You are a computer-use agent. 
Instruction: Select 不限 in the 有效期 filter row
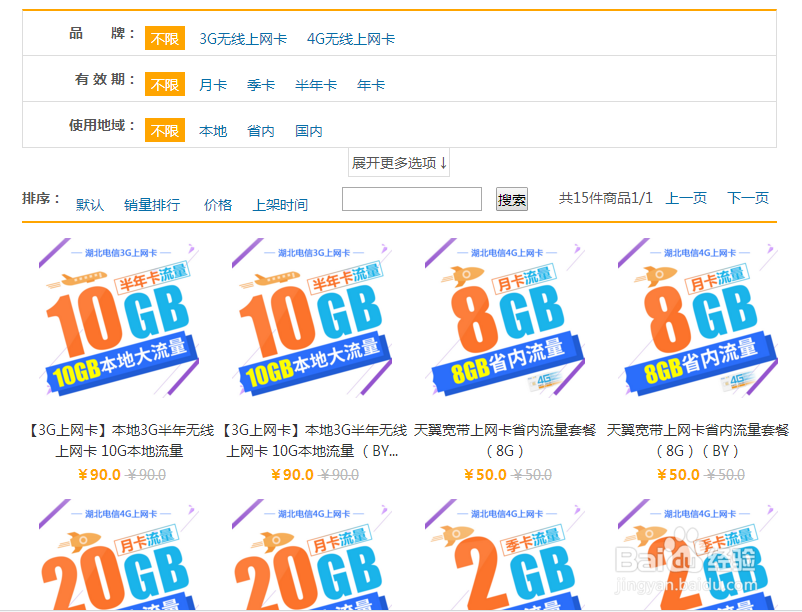click(165, 84)
